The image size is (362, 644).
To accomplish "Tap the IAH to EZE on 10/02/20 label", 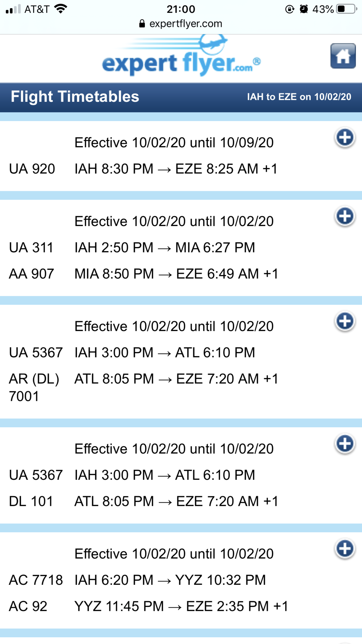I will (299, 97).
